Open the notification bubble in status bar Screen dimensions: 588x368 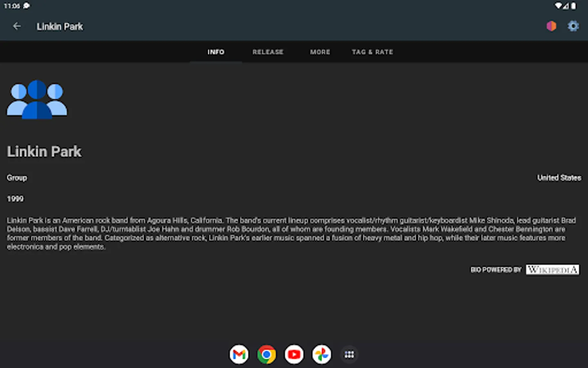tap(27, 6)
